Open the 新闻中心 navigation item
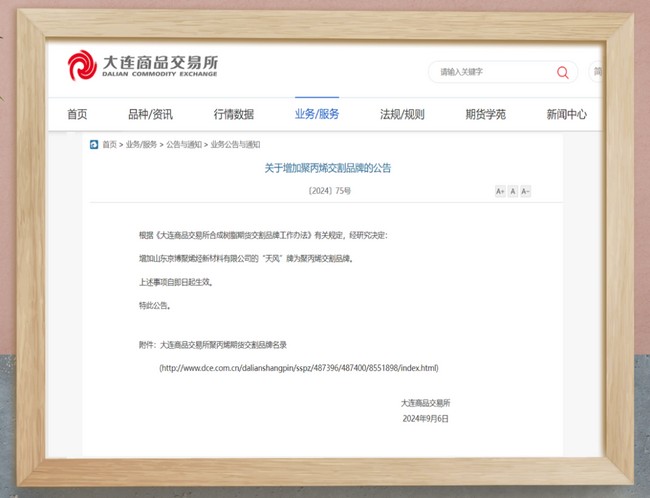The width and height of the screenshot is (650, 498). pos(566,114)
